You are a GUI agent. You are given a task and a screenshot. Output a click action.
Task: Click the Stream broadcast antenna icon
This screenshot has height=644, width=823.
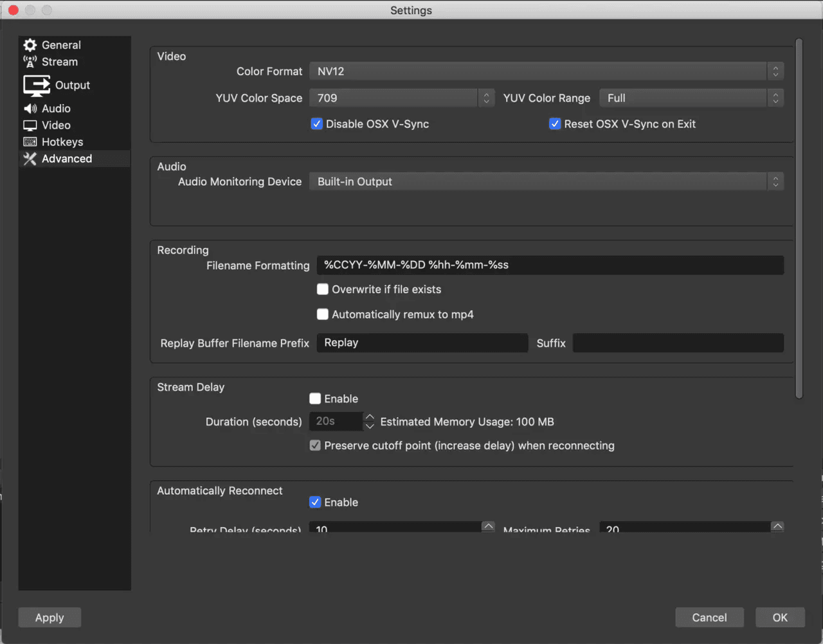tap(30, 62)
